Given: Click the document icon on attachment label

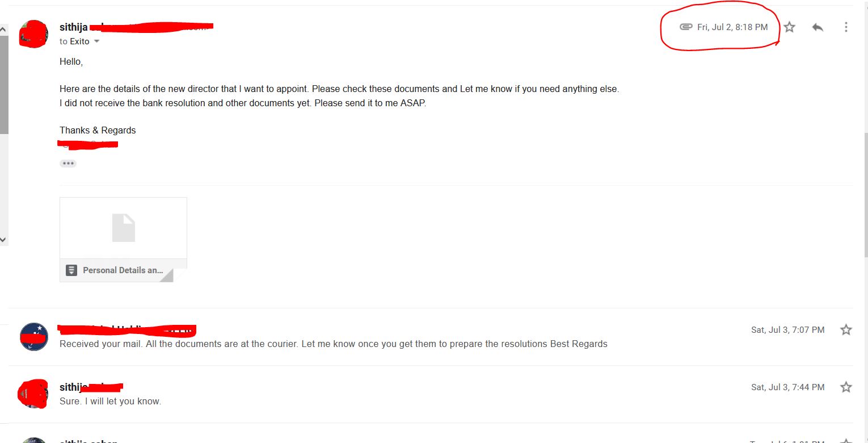Looking at the screenshot, I should point(71,270).
